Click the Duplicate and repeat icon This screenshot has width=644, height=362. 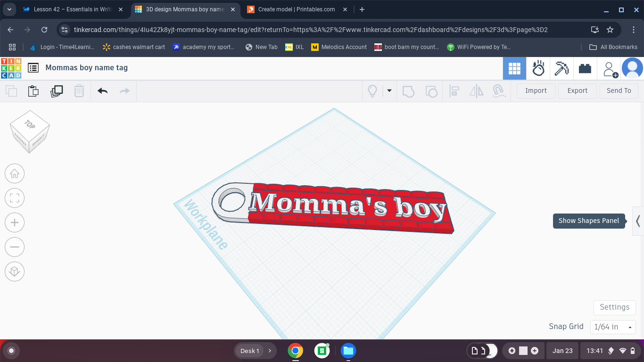tap(57, 91)
